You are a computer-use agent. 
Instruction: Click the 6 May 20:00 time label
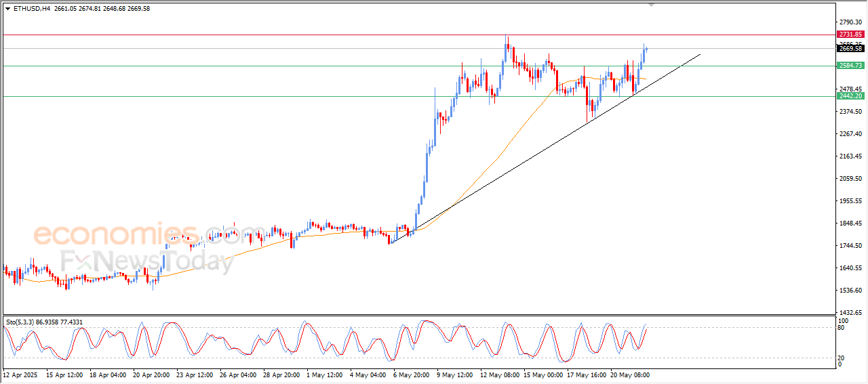click(x=410, y=374)
